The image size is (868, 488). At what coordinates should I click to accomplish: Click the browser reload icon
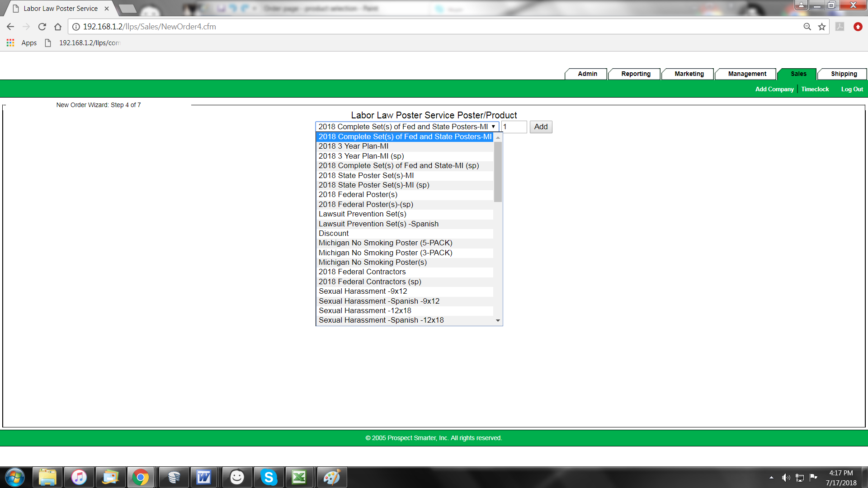point(42,27)
